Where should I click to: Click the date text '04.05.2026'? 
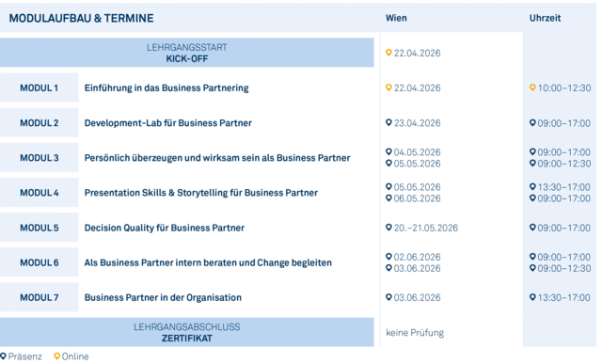click(x=418, y=152)
